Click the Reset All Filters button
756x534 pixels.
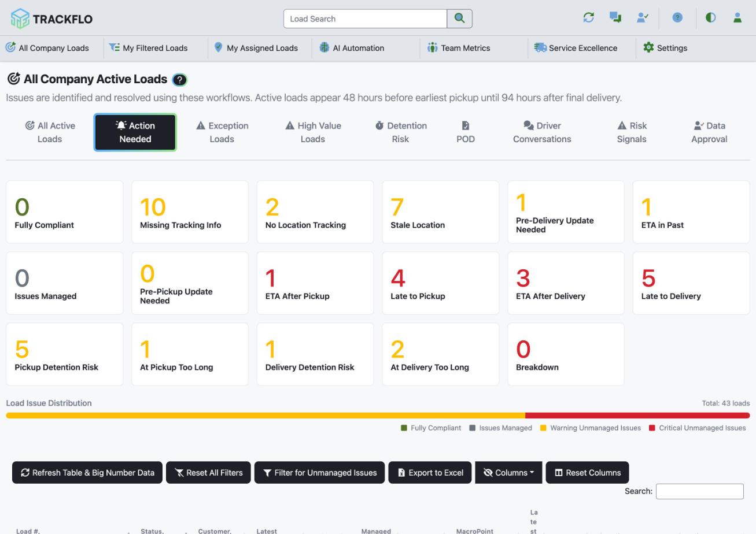[208, 473]
